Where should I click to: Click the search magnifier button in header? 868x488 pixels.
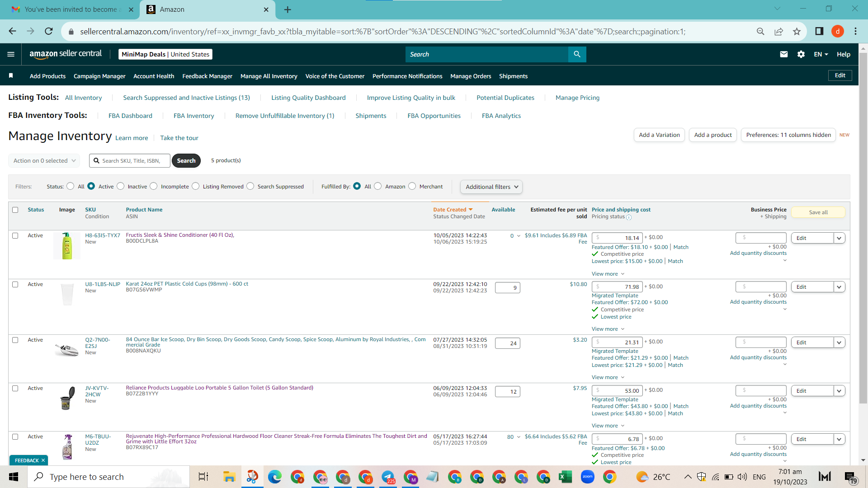point(577,54)
